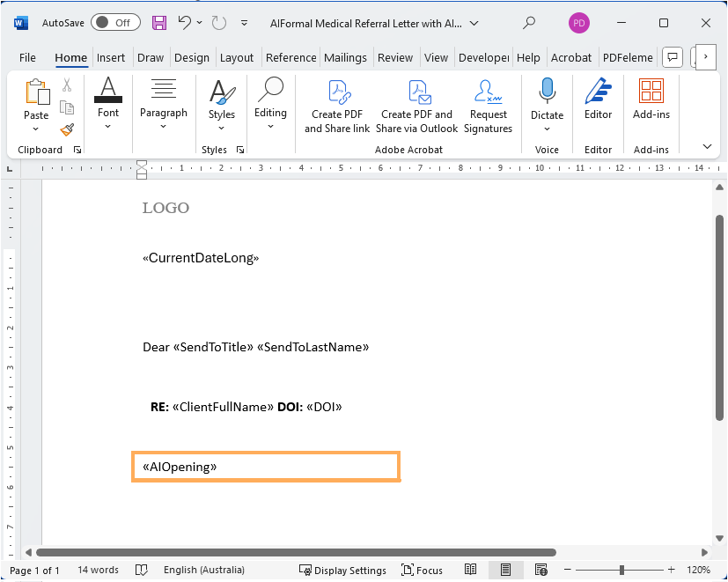Click Display Settings in status bar

click(342, 570)
